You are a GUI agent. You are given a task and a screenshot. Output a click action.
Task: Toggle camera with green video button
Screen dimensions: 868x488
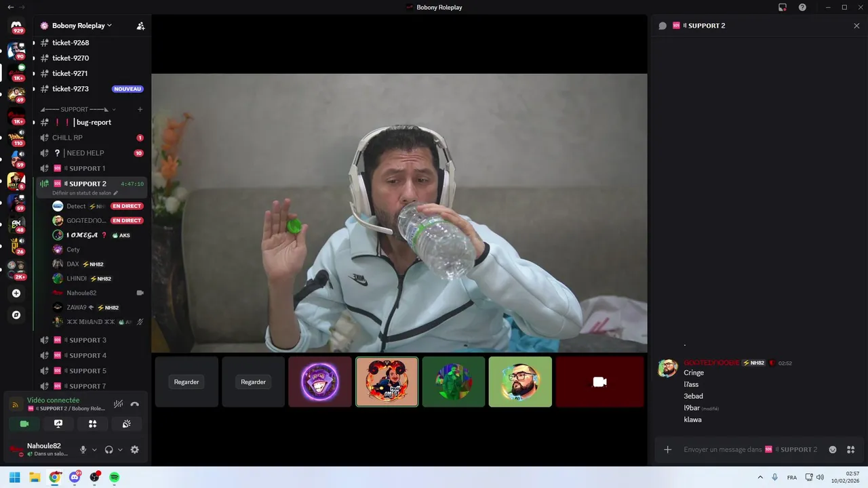click(24, 424)
